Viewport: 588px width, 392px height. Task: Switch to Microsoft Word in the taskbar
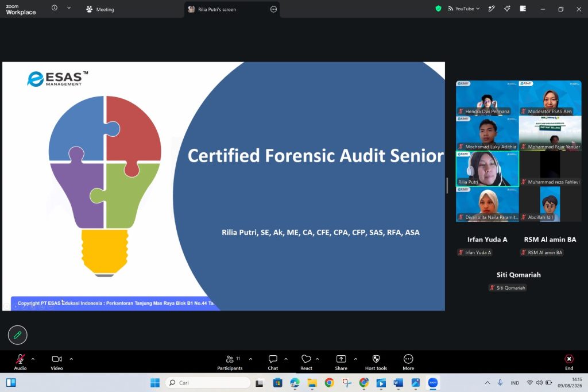tap(399, 383)
